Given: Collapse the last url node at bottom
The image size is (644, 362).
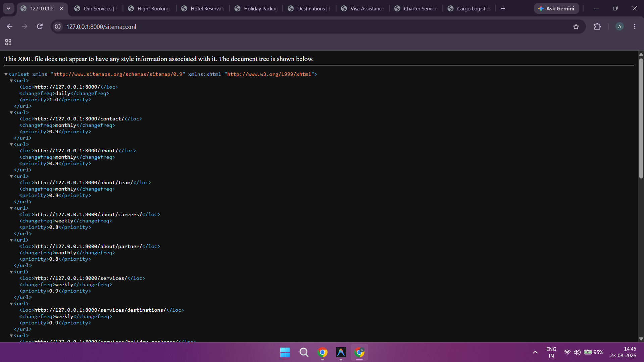Looking at the screenshot, I should pyautogui.click(x=11, y=335).
